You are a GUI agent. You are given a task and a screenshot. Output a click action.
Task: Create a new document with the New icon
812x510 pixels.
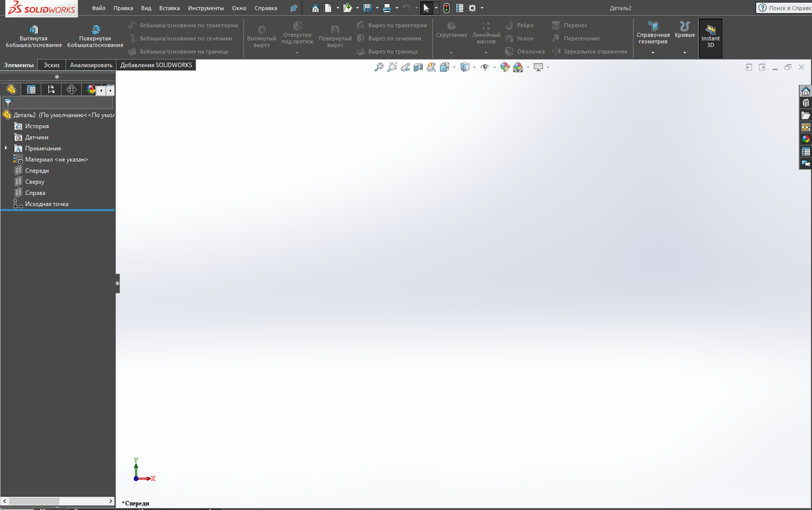pos(328,8)
